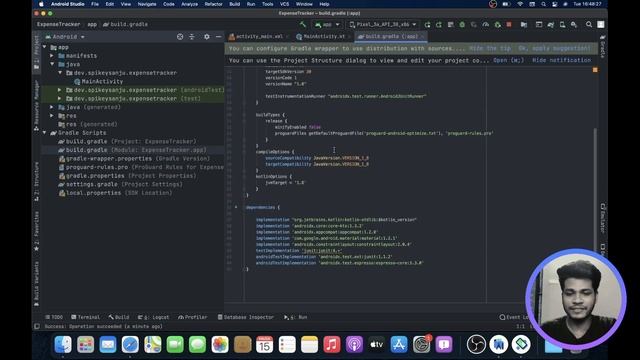Click the red Stop button
Viewport: 640px width, 360px height.
click(x=509, y=24)
